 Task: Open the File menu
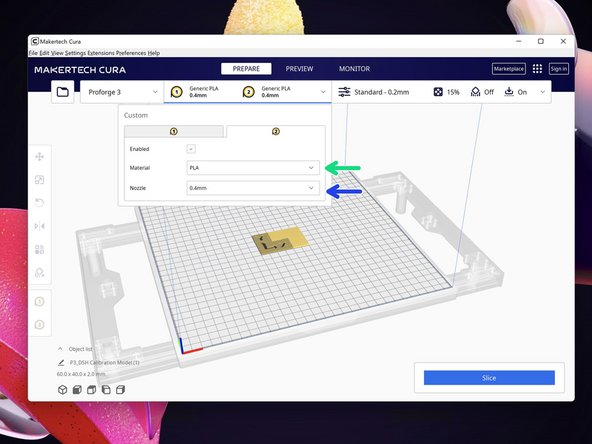coord(33,53)
